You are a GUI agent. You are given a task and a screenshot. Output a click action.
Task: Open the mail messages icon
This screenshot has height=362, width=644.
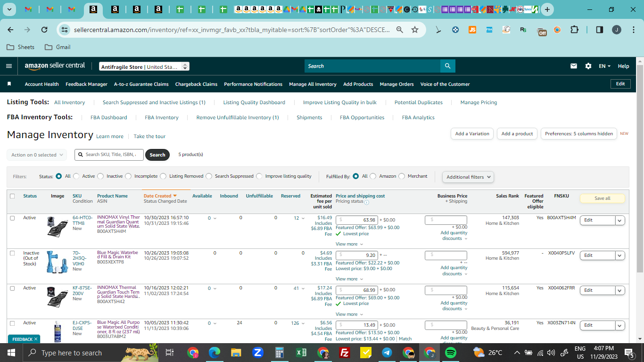(574, 66)
